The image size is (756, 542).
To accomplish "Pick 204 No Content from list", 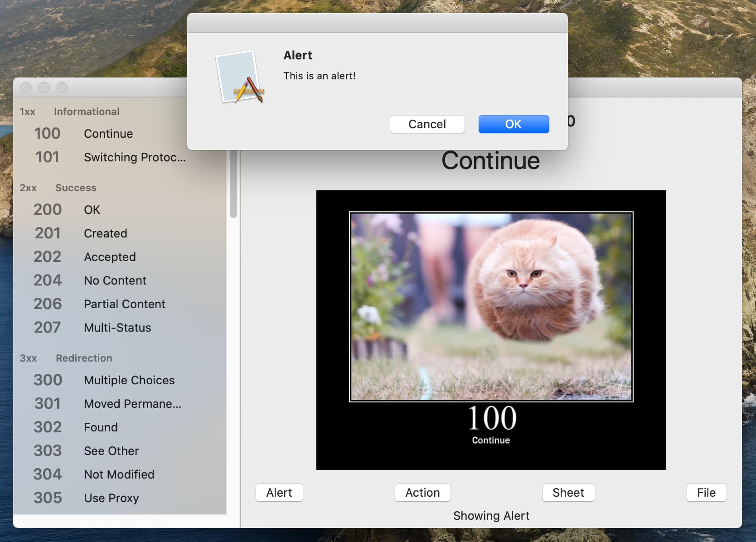I will tap(109, 281).
